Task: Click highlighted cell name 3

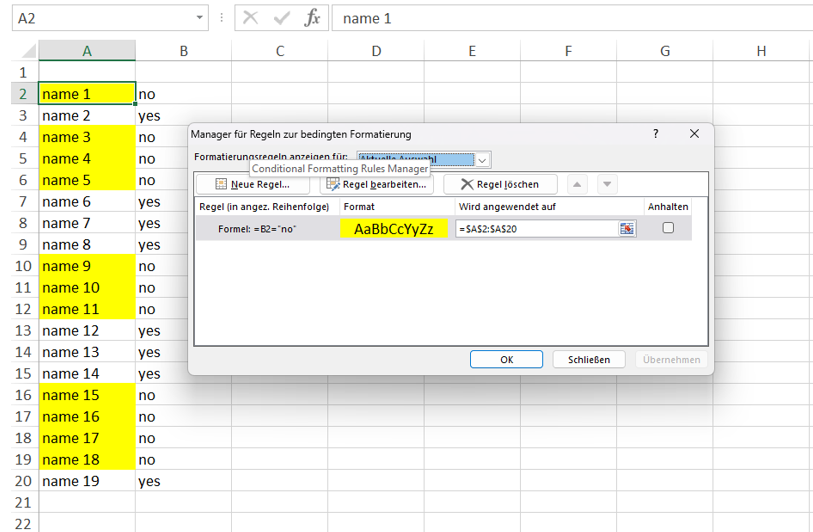Action: pos(87,137)
